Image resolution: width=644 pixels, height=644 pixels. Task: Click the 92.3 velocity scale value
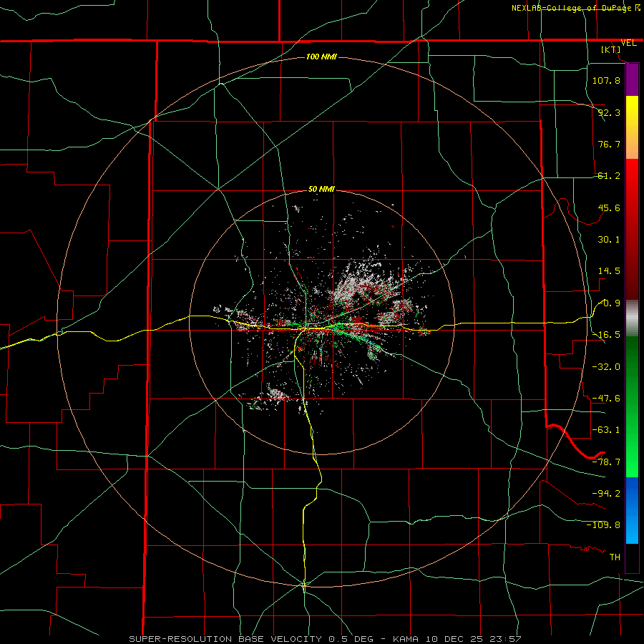pyautogui.click(x=609, y=112)
